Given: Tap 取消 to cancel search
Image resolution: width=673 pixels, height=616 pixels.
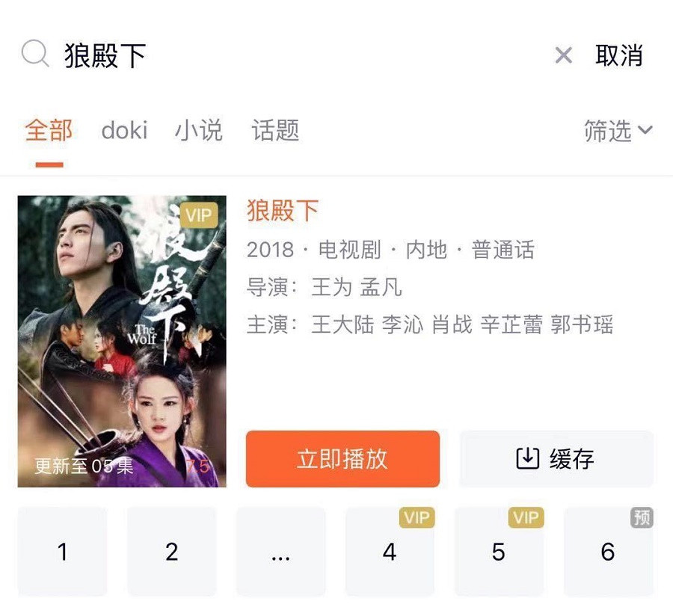Looking at the screenshot, I should (618, 55).
